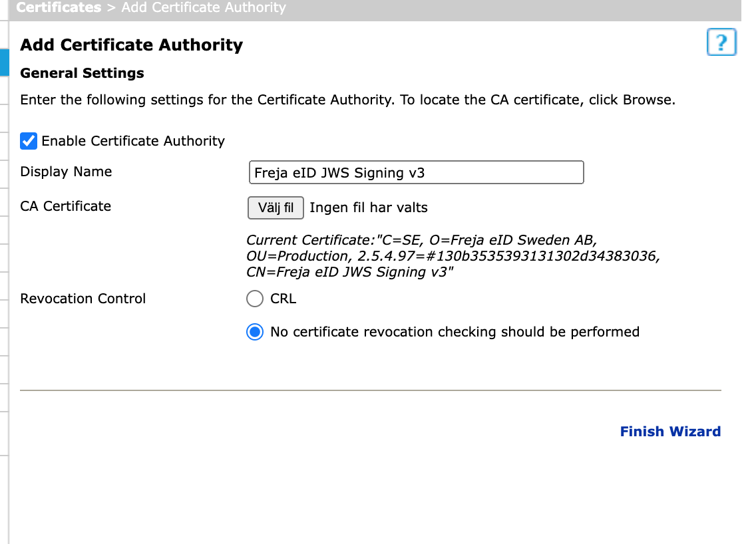Click the "CA Certificate" field label
Viewport: 756px width, 544px height.
click(x=65, y=206)
